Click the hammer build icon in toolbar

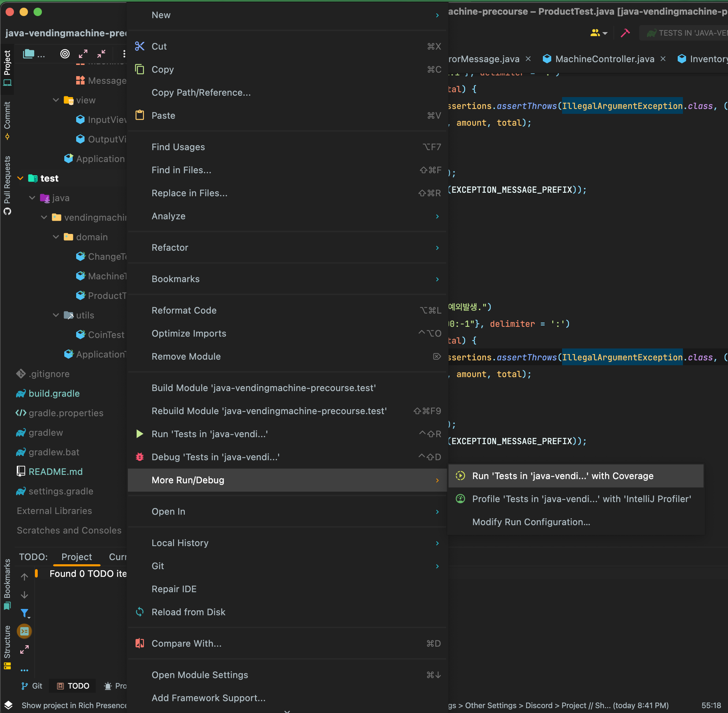(x=625, y=33)
